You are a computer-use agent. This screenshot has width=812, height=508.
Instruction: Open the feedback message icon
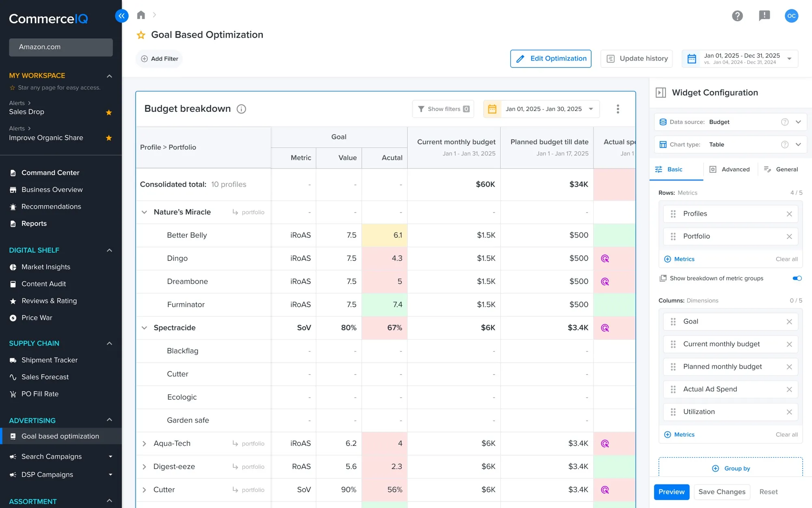click(x=764, y=16)
